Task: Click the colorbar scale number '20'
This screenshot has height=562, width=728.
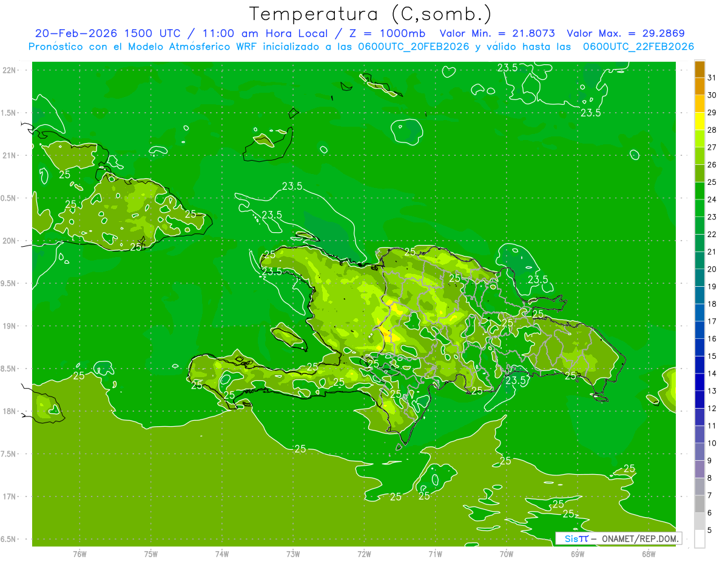Action: coord(712,269)
